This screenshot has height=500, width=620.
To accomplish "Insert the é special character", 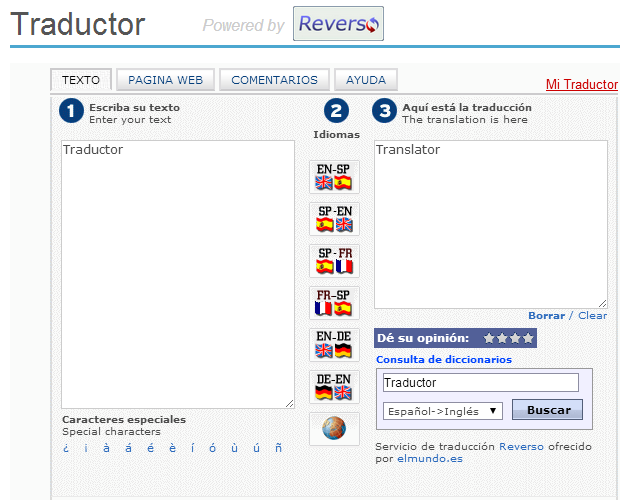I will tap(151, 448).
